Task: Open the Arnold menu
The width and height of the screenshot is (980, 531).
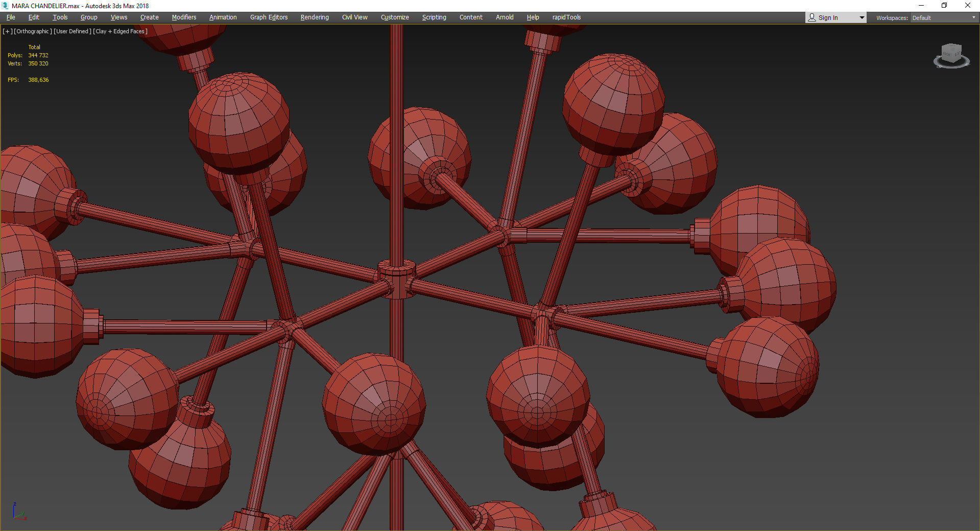Action: click(x=505, y=17)
